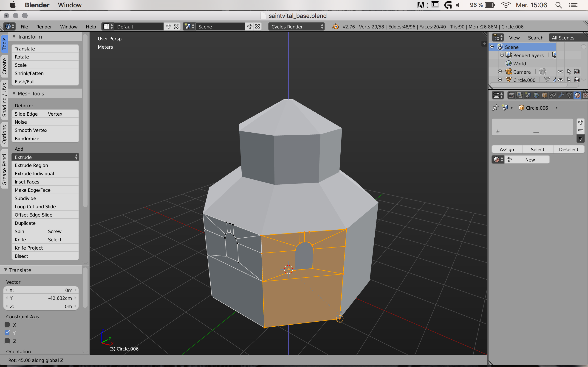The image size is (588, 367).
Task: Click the pin icon in properties panel
Action: tap(495, 108)
